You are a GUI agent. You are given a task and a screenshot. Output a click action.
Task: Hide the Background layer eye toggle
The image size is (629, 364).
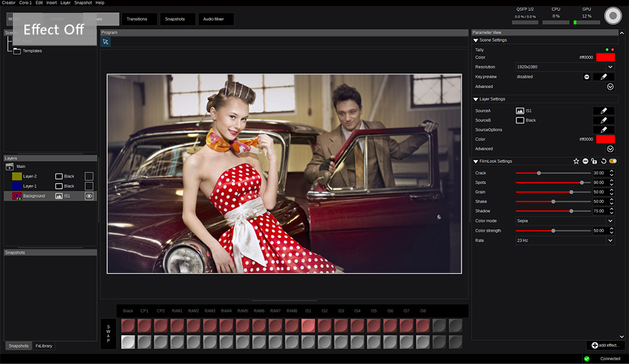pos(89,196)
